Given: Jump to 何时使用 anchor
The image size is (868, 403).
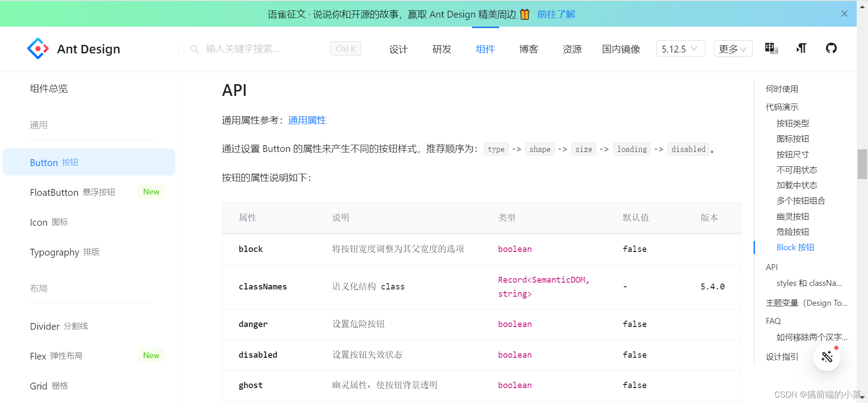Looking at the screenshot, I should click(x=782, y=89).
